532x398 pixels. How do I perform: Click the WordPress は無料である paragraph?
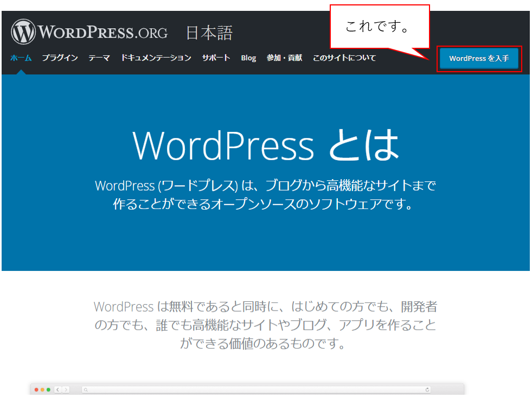(x=266, y=325)
